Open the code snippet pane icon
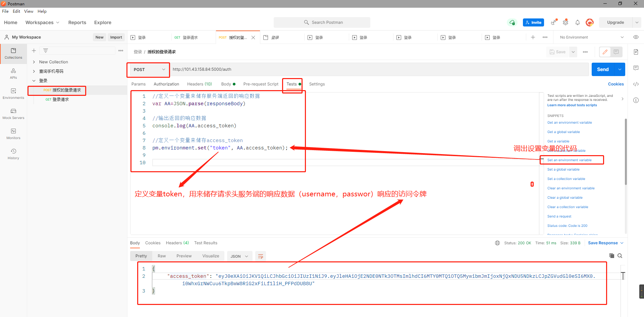This screenshot has height=317, width=644. (x=636, y=84)
